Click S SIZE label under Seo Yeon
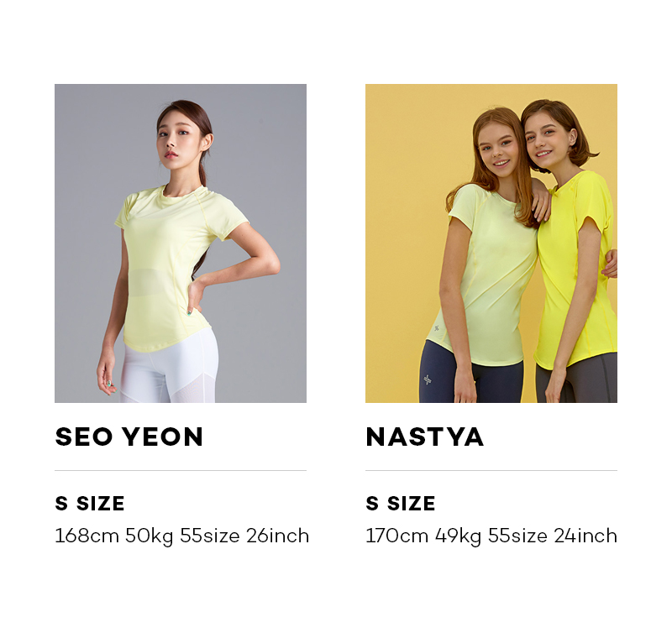672x638 pixels. [90, 503]
